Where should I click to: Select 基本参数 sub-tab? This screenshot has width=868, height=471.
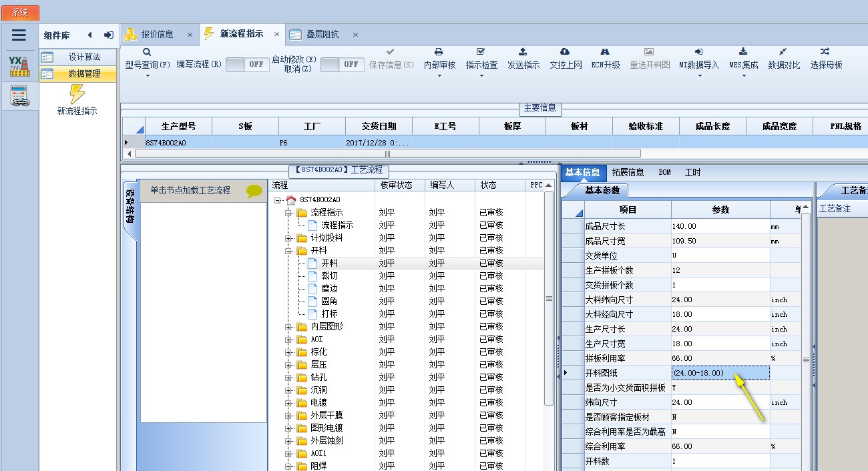(602, 191)
